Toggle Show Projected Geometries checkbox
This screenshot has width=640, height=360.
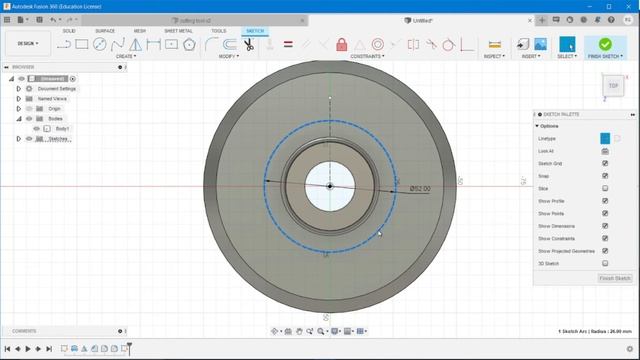[x=605, y=251]
